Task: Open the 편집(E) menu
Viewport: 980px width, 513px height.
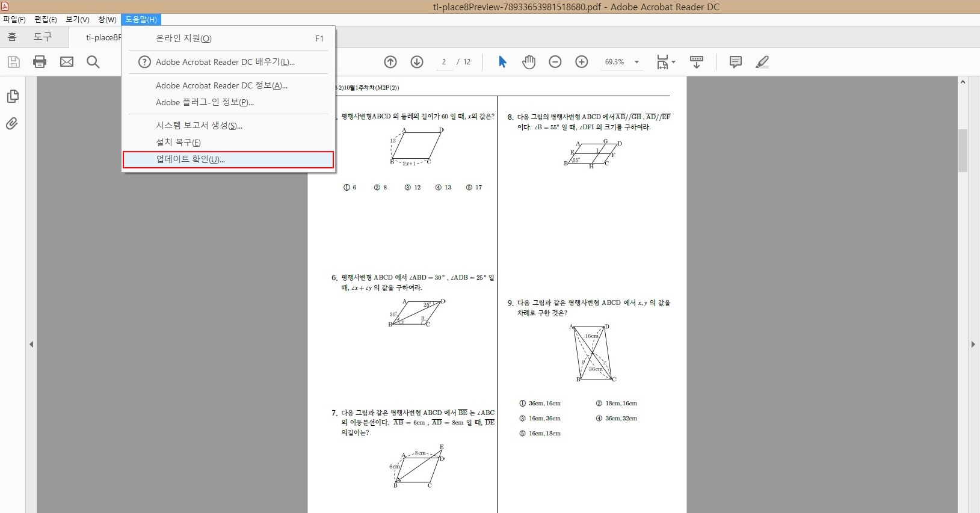Action: [x=46, y=20]
